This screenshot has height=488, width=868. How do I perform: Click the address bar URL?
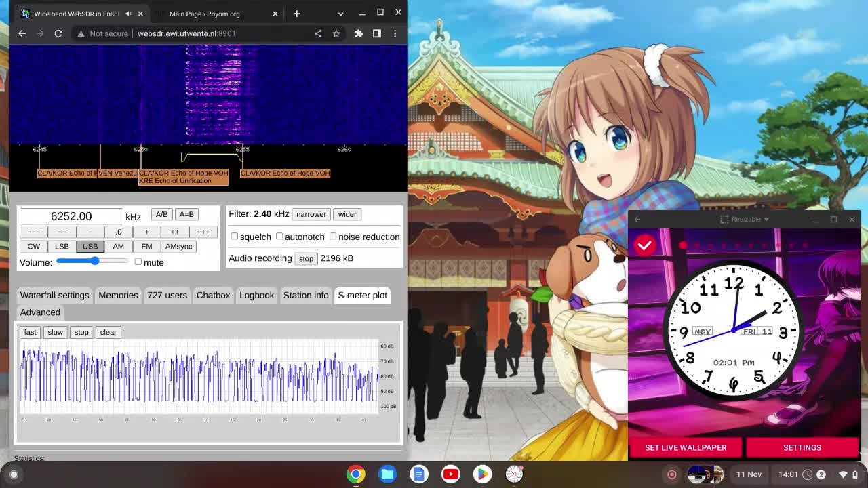point(186,33)
